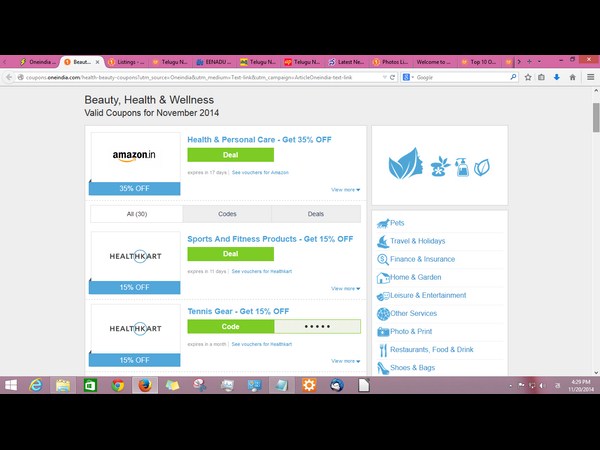Image resolution: width=600 pixels, height=450 pixels.
Task: Switch to the Photos Li... browser tab
Action: (390, 62)
